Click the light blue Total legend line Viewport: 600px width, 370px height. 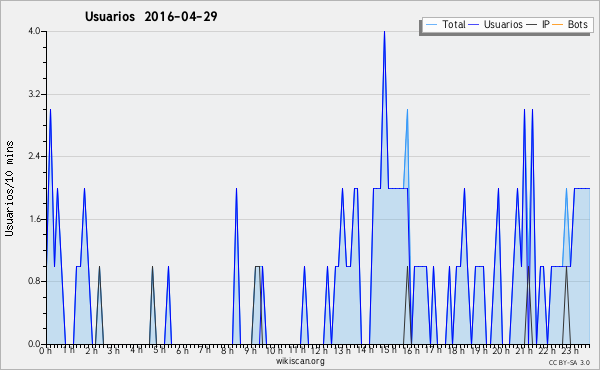(x=431, y=25)
